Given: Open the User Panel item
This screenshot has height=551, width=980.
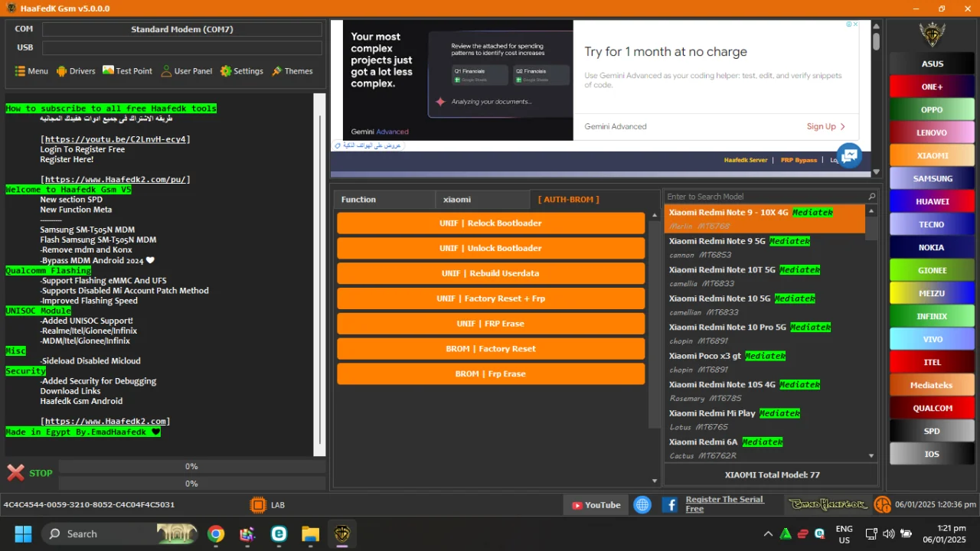Looking at the screenshot, I should coord(187,71).
